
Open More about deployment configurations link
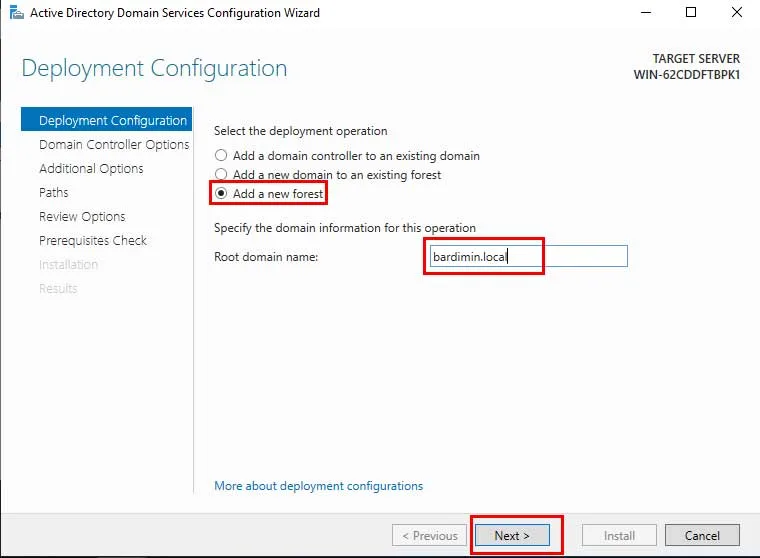pyautogui.click(x=318, y=486)
